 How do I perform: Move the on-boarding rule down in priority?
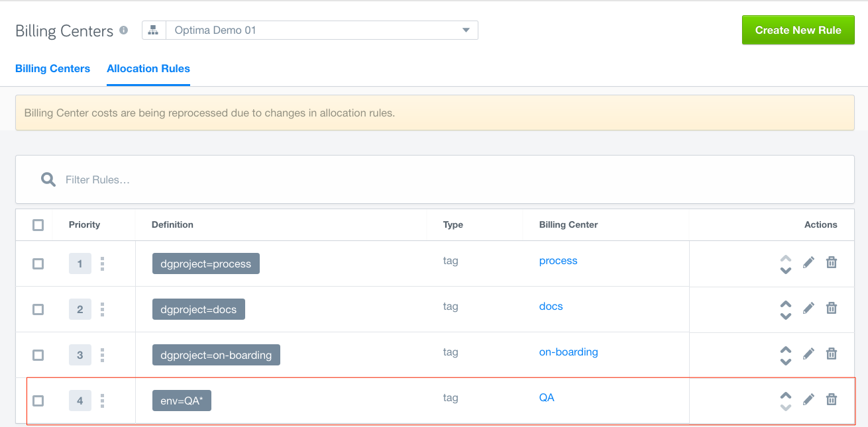[x=786, y=361]
